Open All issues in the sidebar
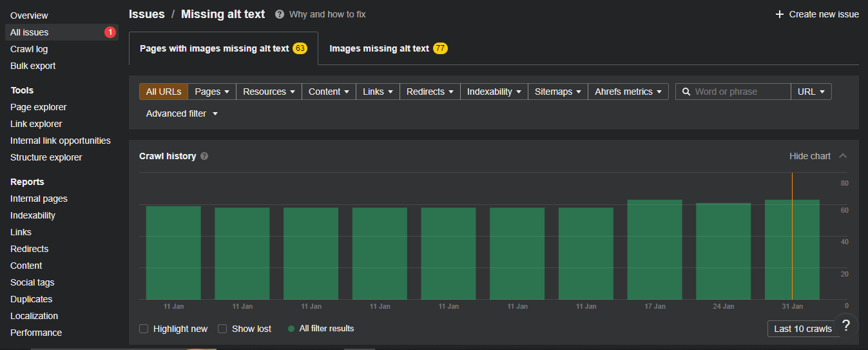The height and width of the screenshot is (350, 868). 62,32
